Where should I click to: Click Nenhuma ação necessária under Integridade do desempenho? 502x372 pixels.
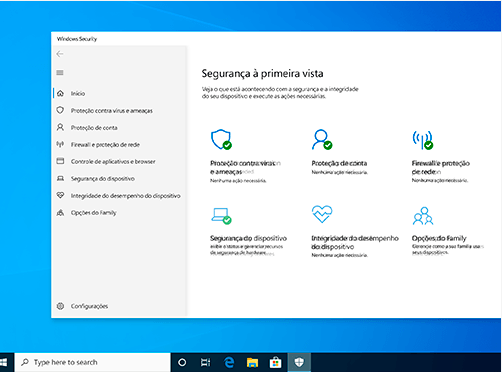(x=340, y=255)
